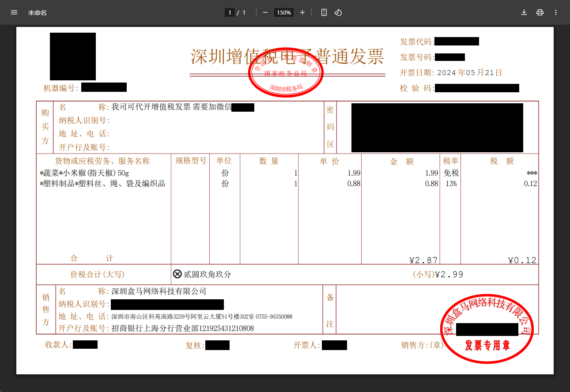Select item row 蔬菜*小米椒(指天椒) 50g

click(x=84, y=173)
